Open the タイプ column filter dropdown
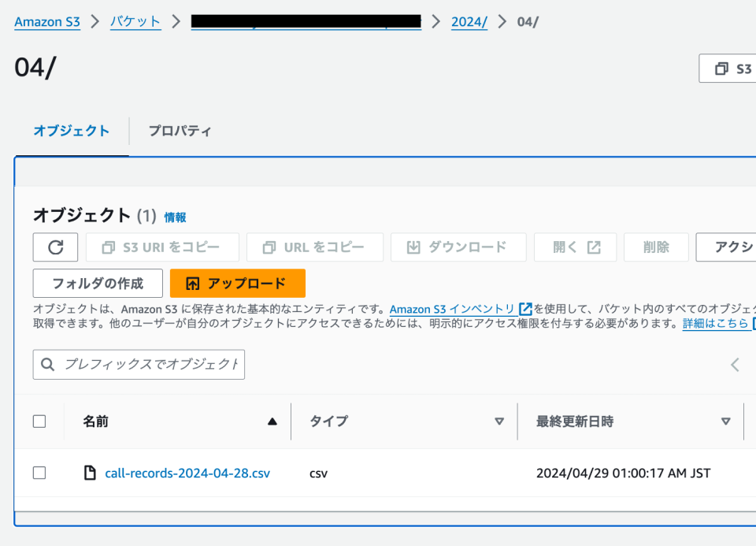This screenshot has width=756, height=546. (501, 422)
